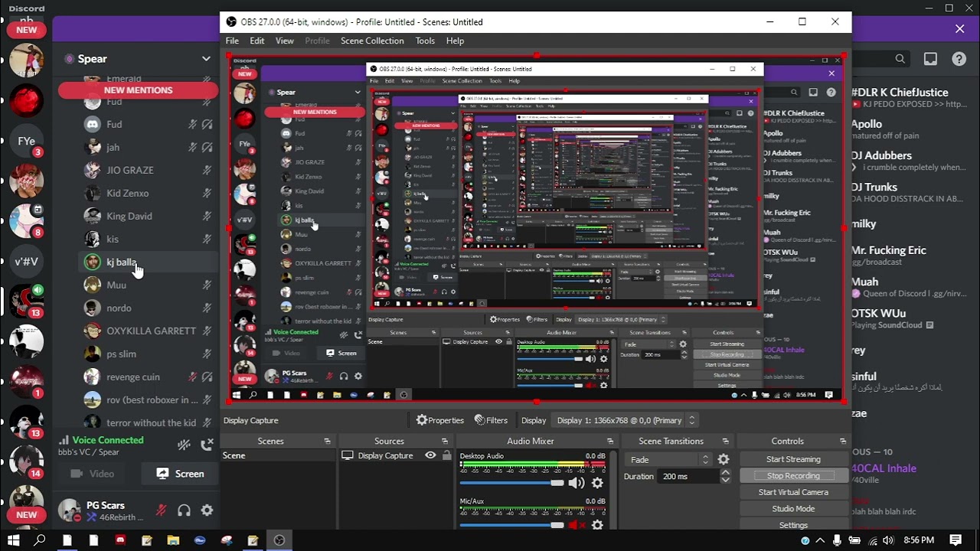Click Start Streaming in OBS
This screenshot has height=551, width=980.
coord(793,459)
